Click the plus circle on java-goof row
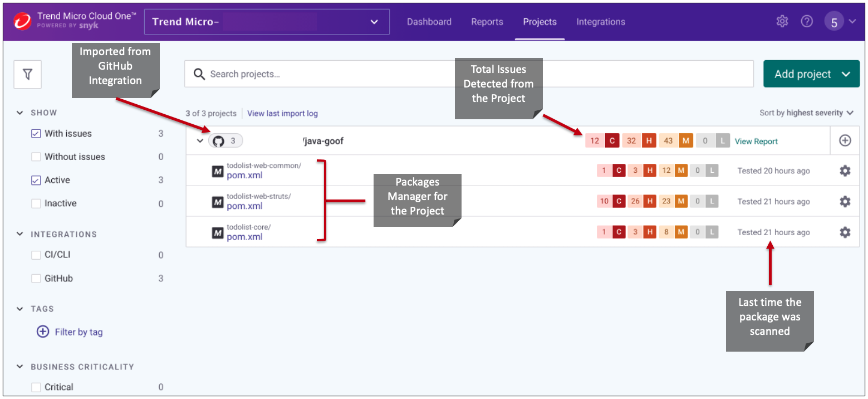 point(845,141)
